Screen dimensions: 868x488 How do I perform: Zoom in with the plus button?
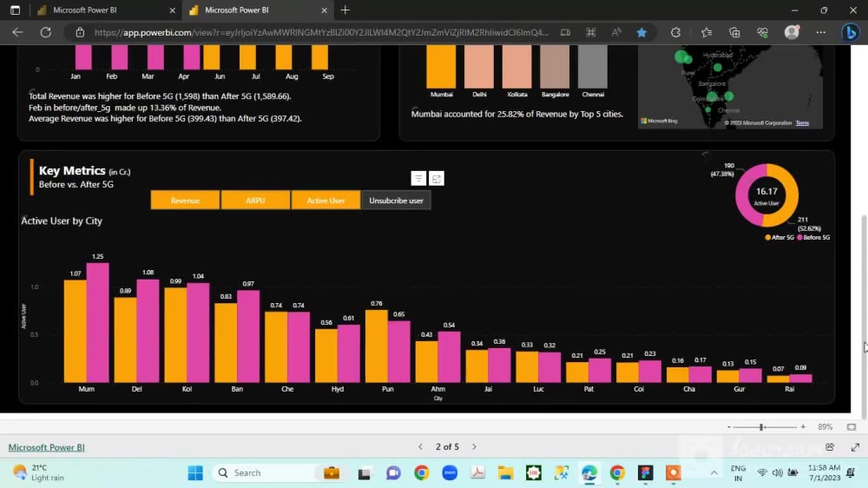click(x=803, y=427)
